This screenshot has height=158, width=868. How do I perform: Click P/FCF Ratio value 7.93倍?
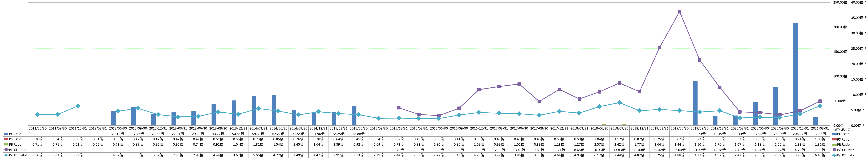coord(820,150)
